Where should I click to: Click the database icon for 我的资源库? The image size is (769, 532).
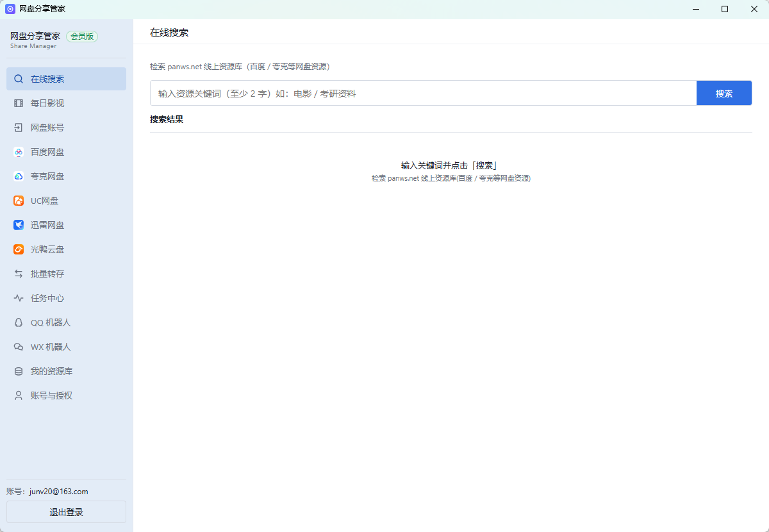pos(19,371)
